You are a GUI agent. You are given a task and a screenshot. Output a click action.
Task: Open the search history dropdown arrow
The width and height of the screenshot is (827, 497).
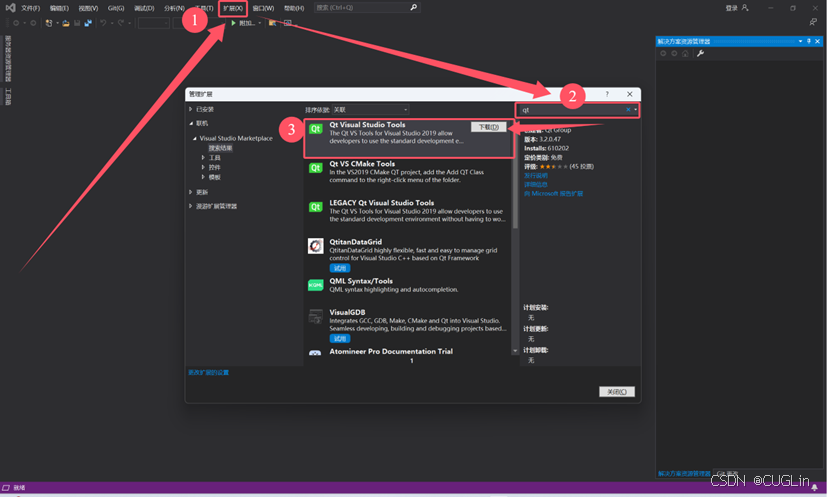(x=636, y=110)
